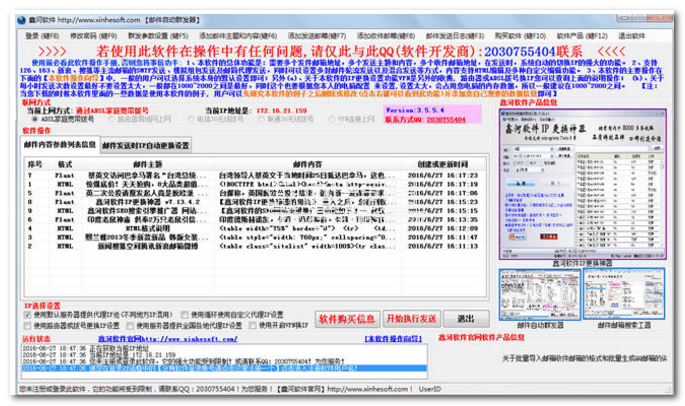
Task: Click the status bar www.xinhesoft.com text
Action: [367, 389]
